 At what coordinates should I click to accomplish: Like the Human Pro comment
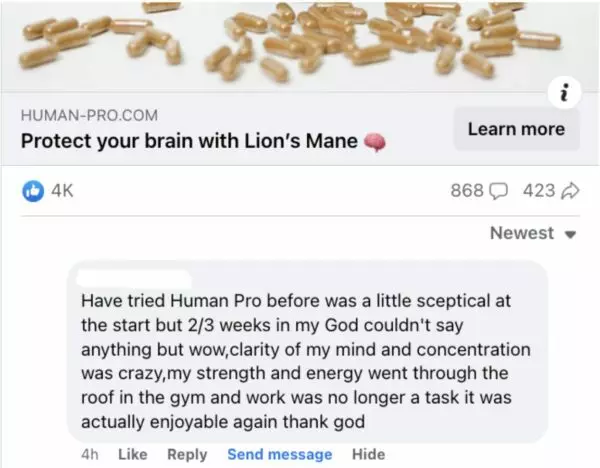tap(133, 454)
